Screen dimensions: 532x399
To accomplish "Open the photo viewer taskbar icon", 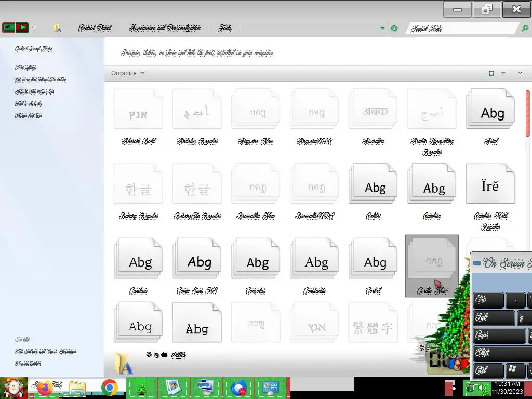I will pyautogui.click(x=174, y=388).
